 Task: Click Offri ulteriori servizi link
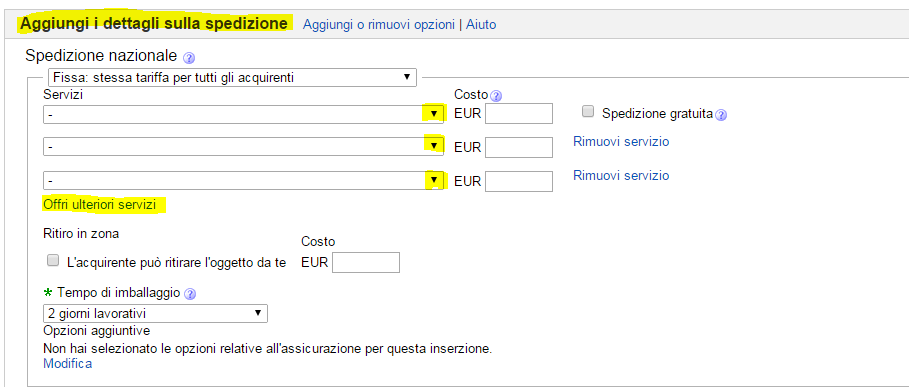tap(100, 205)
